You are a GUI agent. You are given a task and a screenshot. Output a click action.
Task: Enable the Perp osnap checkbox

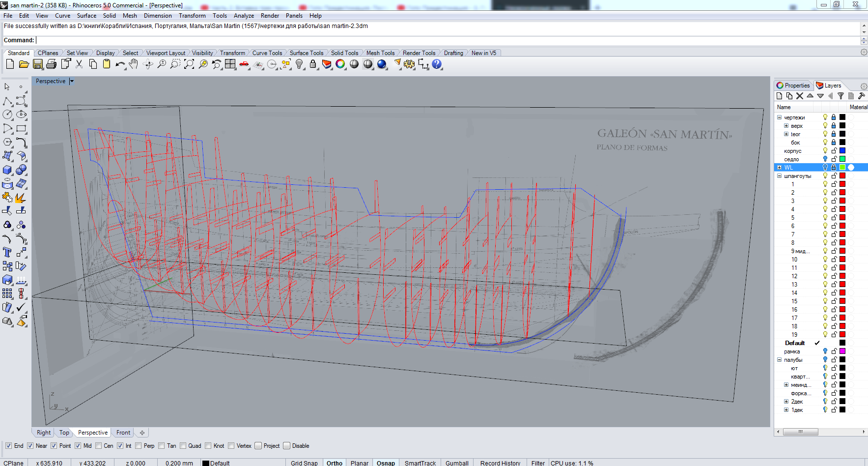point(139,446)
